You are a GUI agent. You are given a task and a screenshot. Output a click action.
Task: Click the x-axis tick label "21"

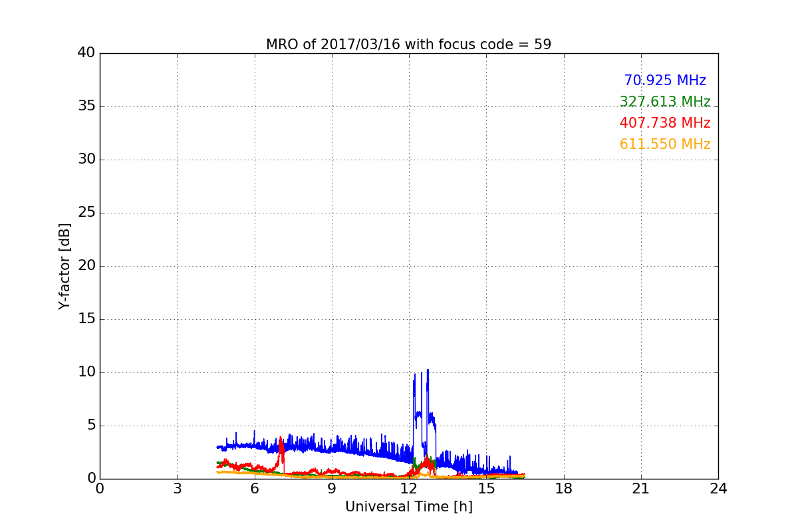pos(641,489)
